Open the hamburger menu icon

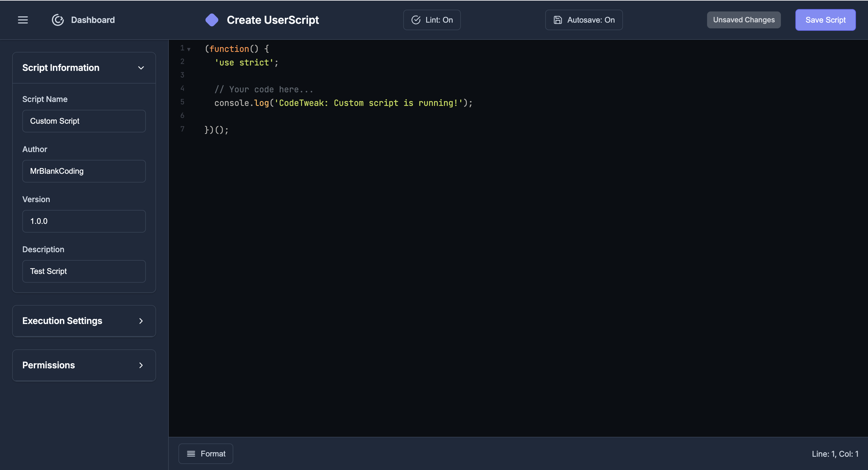point(23,20)
